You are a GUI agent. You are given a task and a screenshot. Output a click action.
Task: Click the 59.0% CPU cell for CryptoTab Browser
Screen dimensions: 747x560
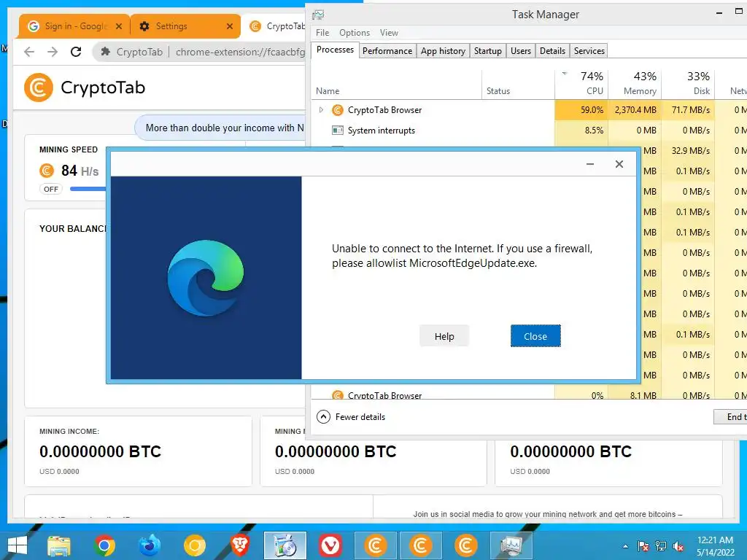point(581,110)
